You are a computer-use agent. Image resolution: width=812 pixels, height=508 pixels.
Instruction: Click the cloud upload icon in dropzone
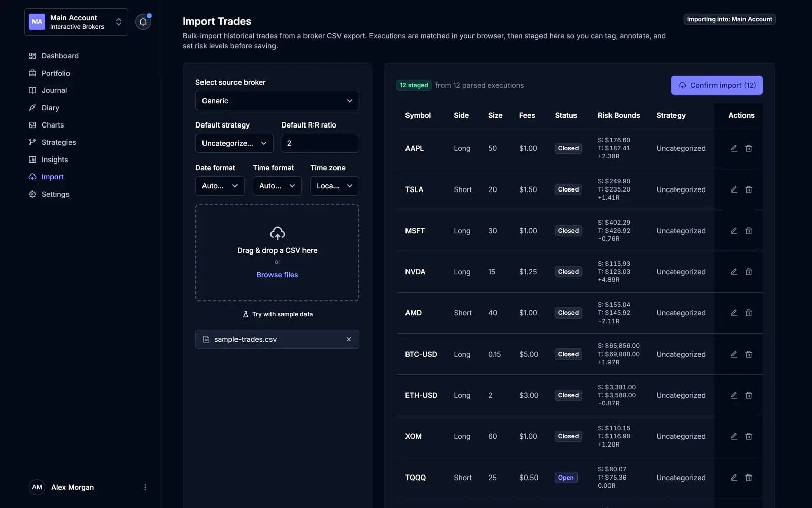pos(277,233)
